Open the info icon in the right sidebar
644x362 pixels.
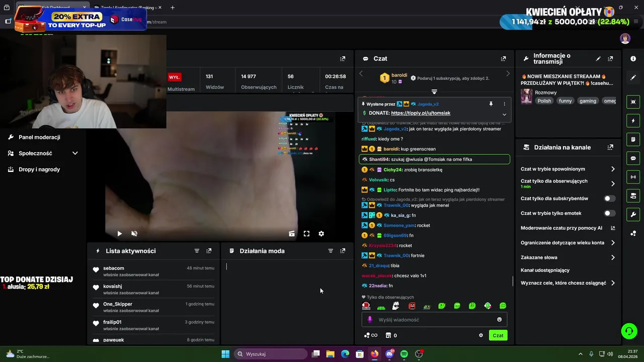(633, 59)
